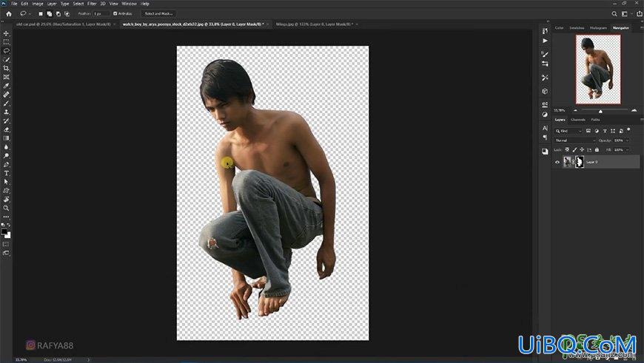Screen dimensions: 644x363
Task: Click the Select and Mask button
Action: point(158,13)
